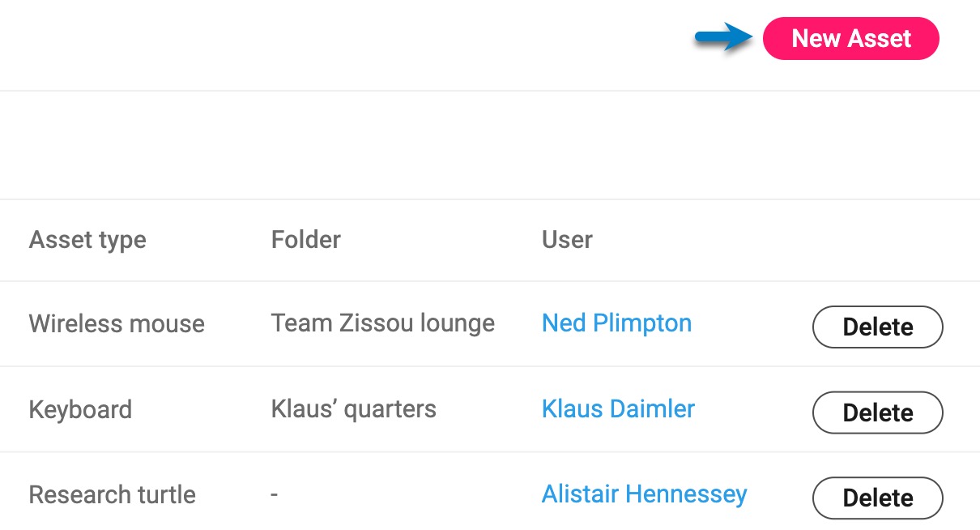Click the dash in Research turtle's folder cell
The image size is (980, 530).
tap(275, 494)
